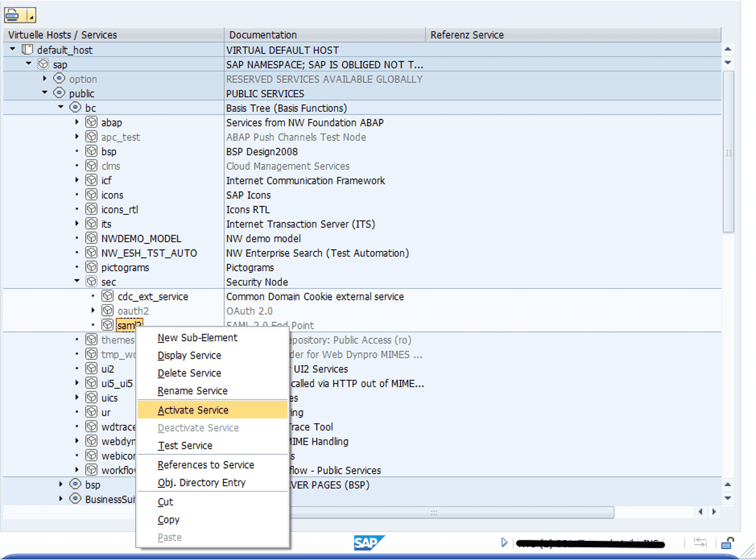Choose Display Service from context menu
Screen dimensions: 756x560
click(189, 355)
